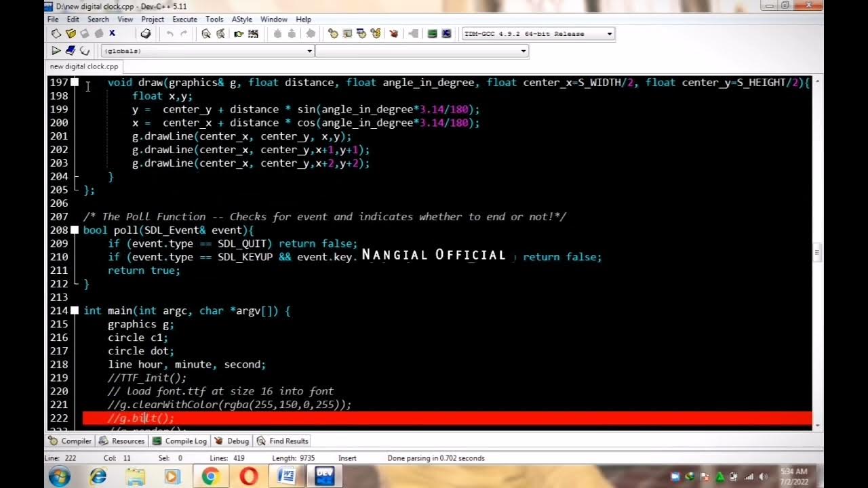The height and width of the screenshot is (488, 868).
Task: Click the 'Insert' mode status bar entry
Action: 347,458
